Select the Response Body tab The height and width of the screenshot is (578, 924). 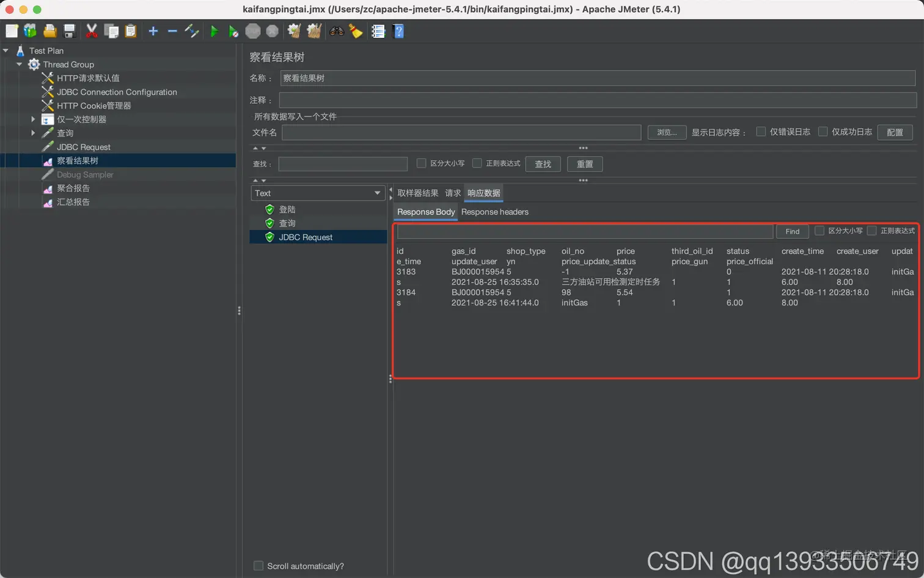tap(426, 212)
